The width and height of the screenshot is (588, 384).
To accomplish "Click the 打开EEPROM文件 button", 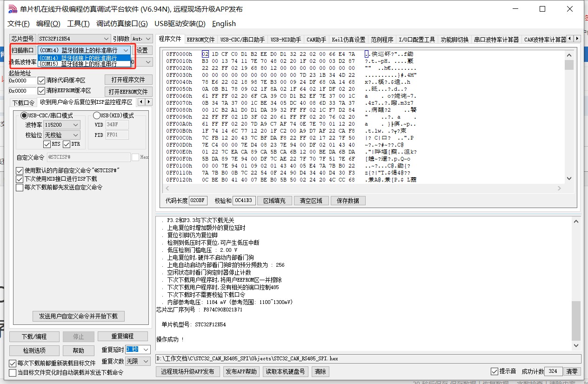I will (x=127, y=91).
